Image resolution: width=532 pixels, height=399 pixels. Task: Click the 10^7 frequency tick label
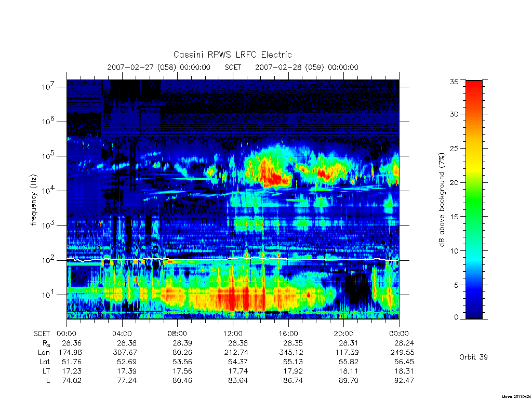[x=49, y=87]
